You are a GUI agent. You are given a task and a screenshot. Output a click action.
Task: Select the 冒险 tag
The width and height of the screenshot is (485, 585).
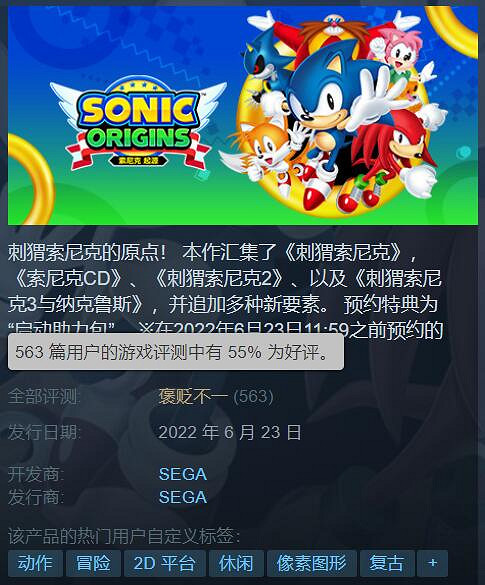click(93, 563)
